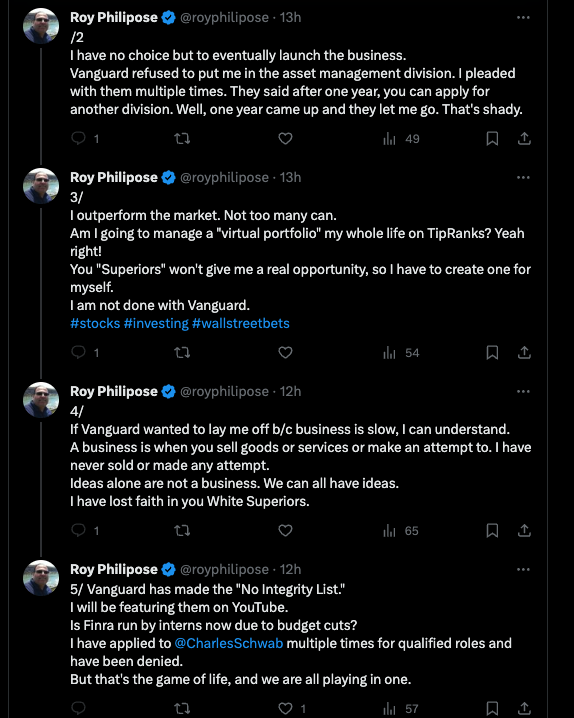The height and width of the screenshot is (718, 574).
Task: Open the #wallstreetbets hashtag
Action: coord(241,323)
